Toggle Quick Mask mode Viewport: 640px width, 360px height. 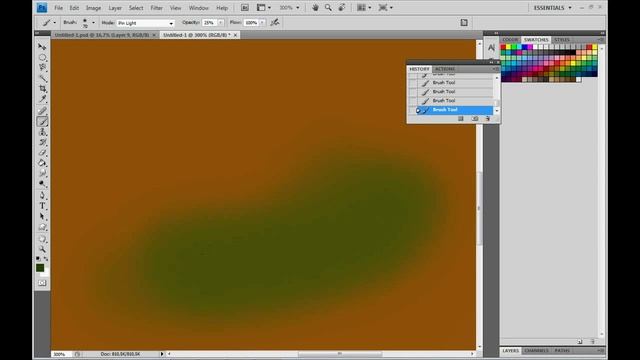coord(42,283)
